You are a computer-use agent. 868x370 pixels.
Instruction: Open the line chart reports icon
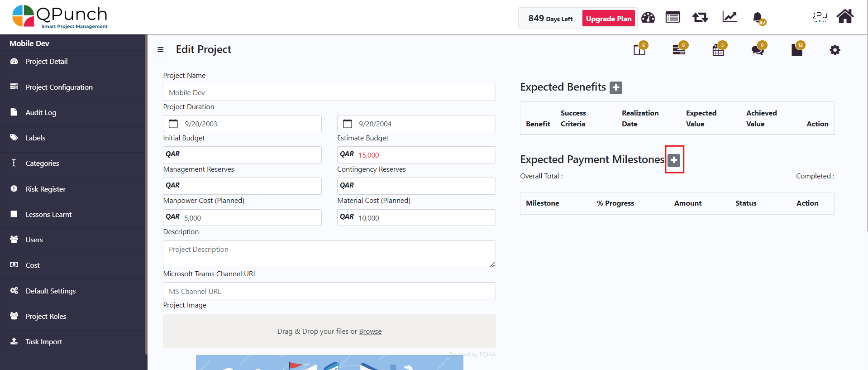[730, 17]
